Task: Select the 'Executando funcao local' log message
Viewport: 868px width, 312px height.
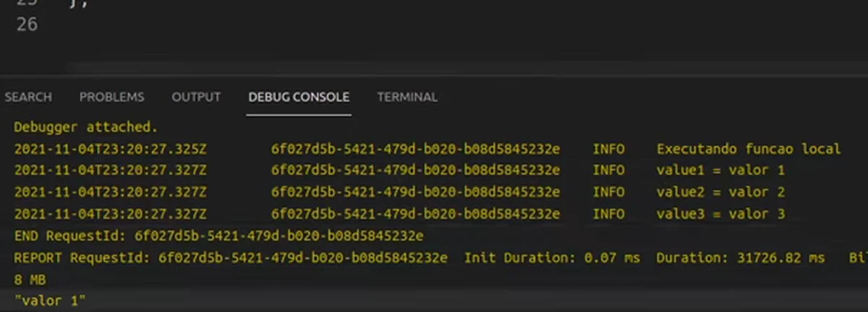Action: click(x=749, y=149)
